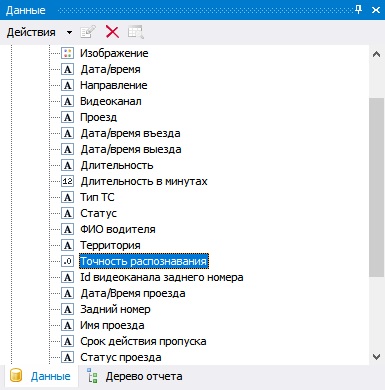Screen dimensions: 385x390
Task: Click the view data table toolbar icon
Action: coord(136,32)
